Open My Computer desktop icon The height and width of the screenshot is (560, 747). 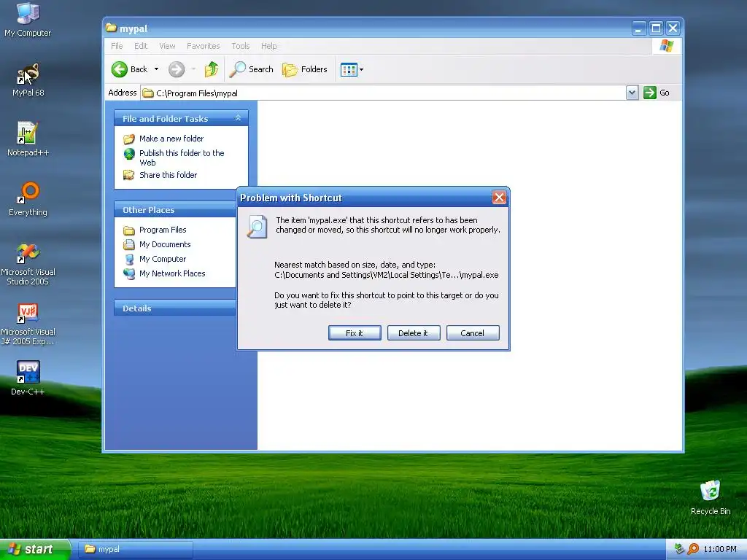point(28,20)
